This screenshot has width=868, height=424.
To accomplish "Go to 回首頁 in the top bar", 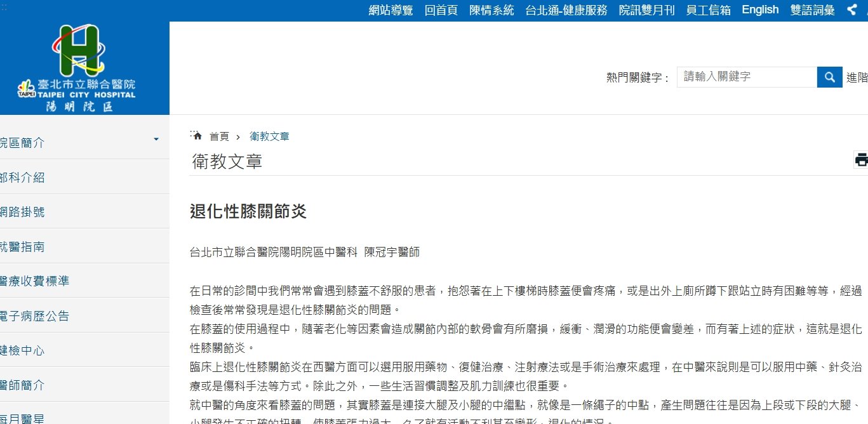I will [441, 10].
